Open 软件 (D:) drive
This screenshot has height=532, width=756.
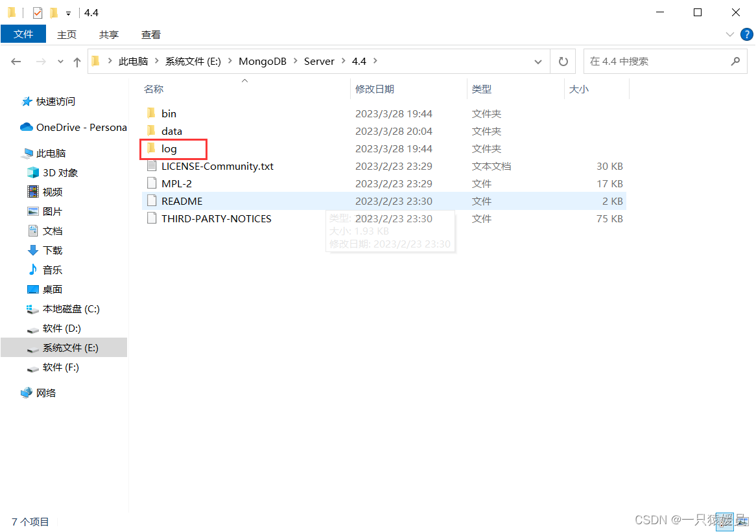[61, 328]
